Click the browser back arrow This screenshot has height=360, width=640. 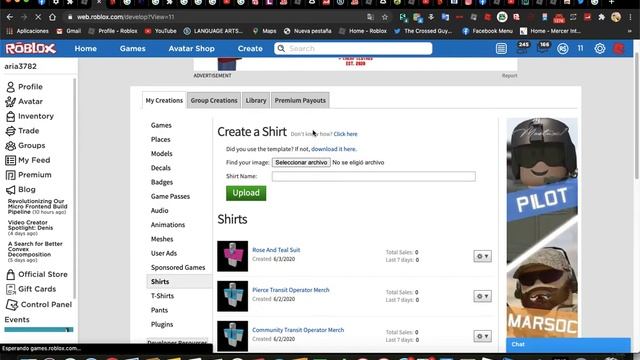[x=10, y=17]
